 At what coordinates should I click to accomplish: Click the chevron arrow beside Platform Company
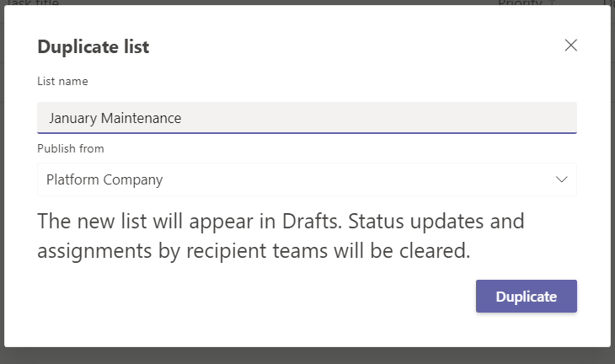pyautogui.click(x=562, y=179)
